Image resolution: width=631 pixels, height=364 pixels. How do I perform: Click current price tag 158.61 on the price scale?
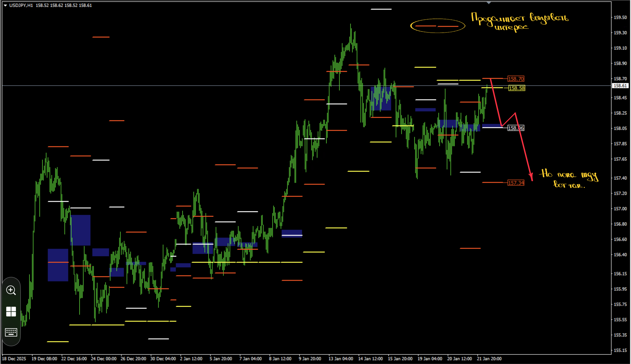coord(621,86)
